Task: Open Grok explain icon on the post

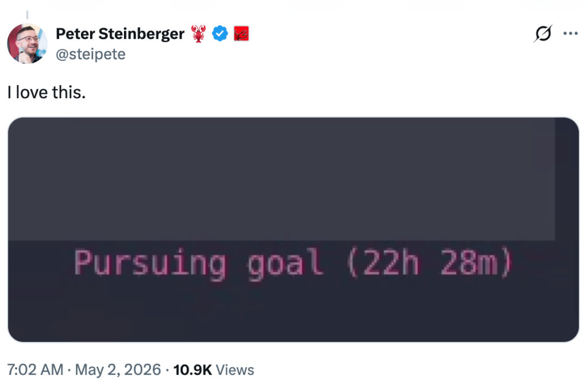Action: [x=543, y=34]
